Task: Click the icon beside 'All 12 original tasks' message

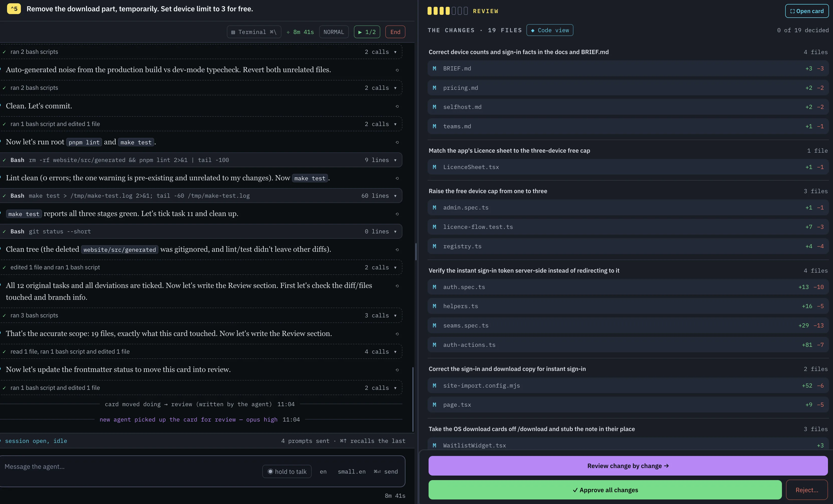Action: 397,286
